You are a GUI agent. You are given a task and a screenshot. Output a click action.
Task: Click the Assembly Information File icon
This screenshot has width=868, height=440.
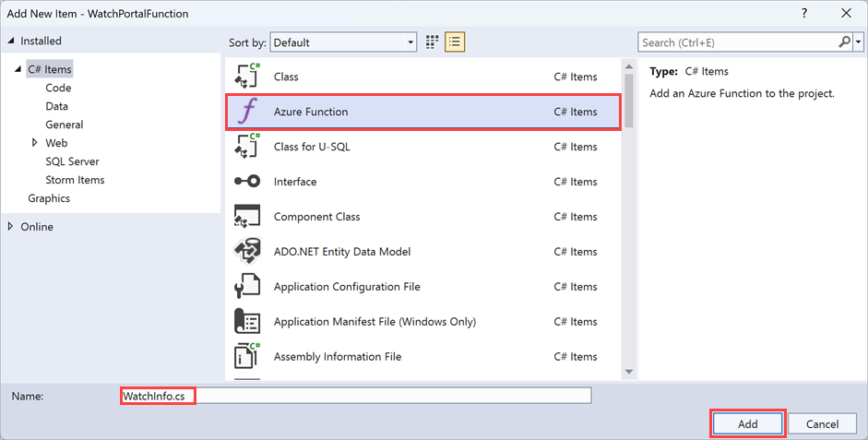(x=247, y=356)
